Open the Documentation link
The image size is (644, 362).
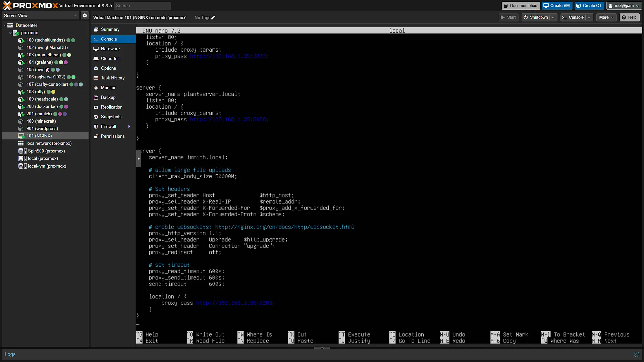pos(521,6)
